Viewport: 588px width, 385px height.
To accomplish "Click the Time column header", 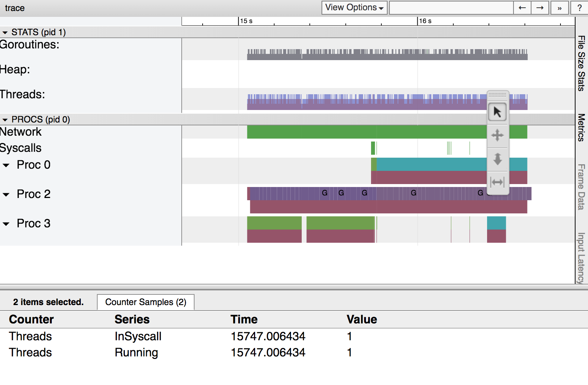I will point(244,319).
